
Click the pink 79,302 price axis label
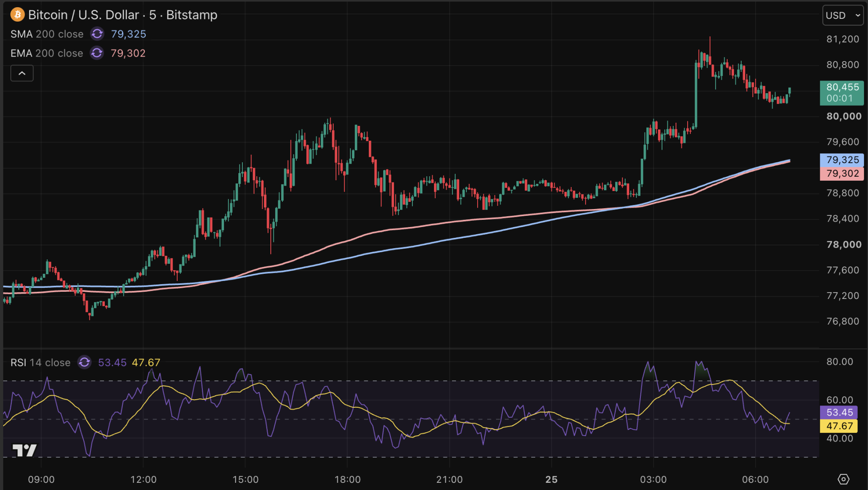point(842,174)
